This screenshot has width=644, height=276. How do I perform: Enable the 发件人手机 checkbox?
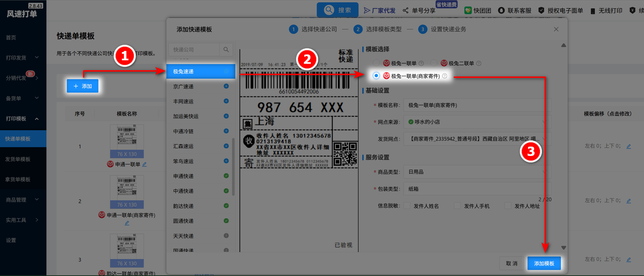pyautogui.click(x=457, y=206)
